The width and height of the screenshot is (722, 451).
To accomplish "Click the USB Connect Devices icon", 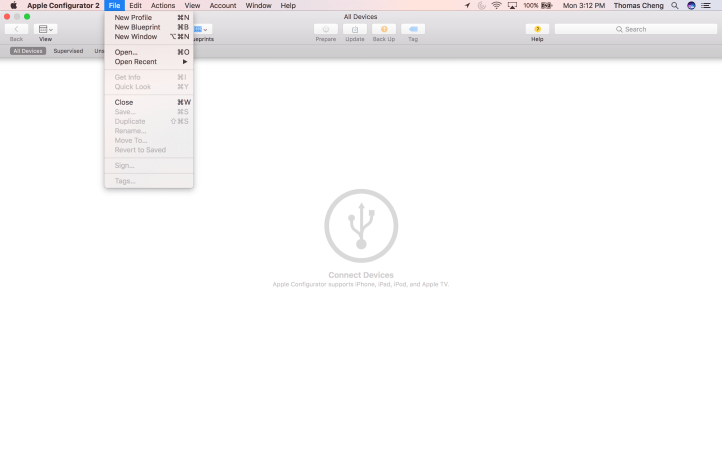I will [361, 226].
